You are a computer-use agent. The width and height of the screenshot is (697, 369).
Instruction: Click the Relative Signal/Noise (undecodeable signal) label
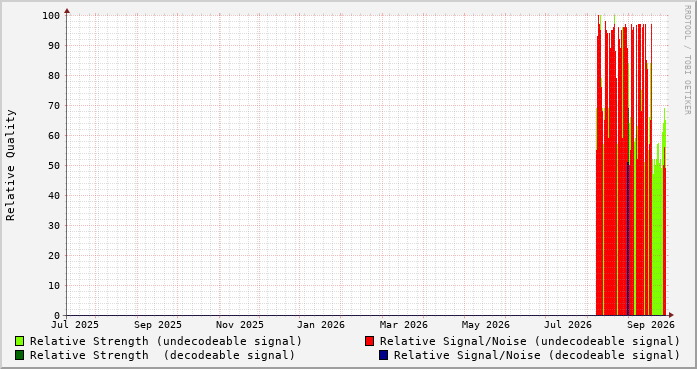[x=530, y=341]
